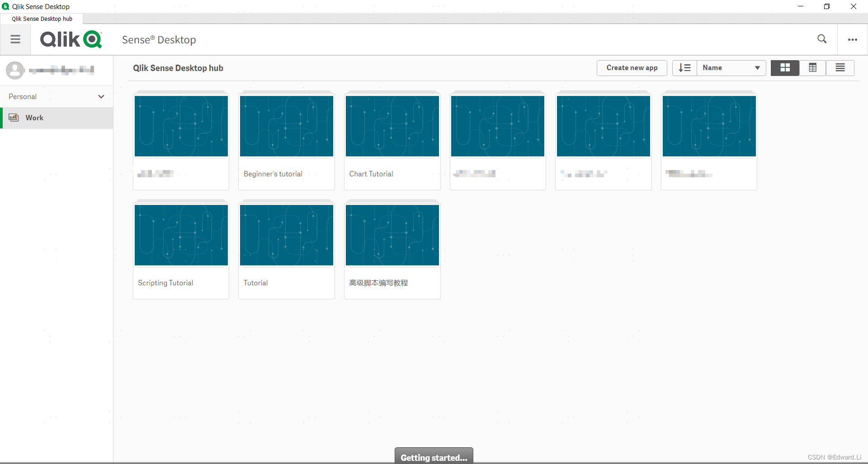This screenshot has width=868, height=464.
Task: Click the Qlik Sense Desktop title bar icon
Action: tap(5, 6)
